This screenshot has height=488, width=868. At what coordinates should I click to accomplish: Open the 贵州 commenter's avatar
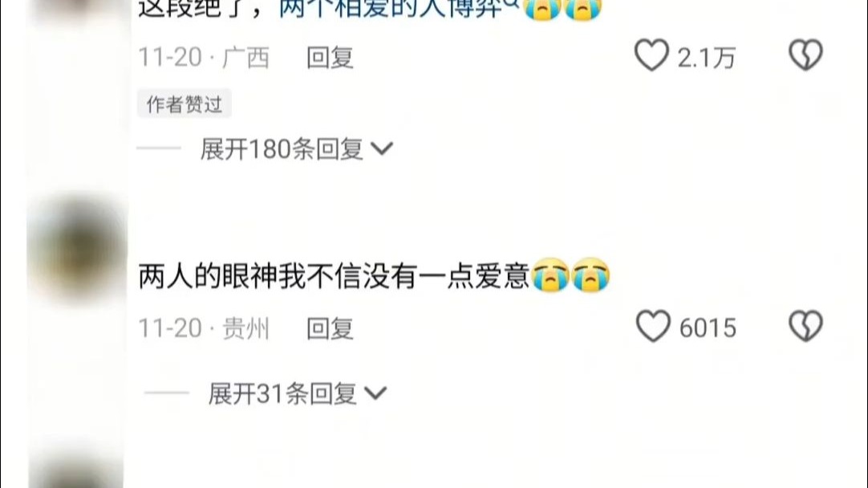(x=77, y=248)
